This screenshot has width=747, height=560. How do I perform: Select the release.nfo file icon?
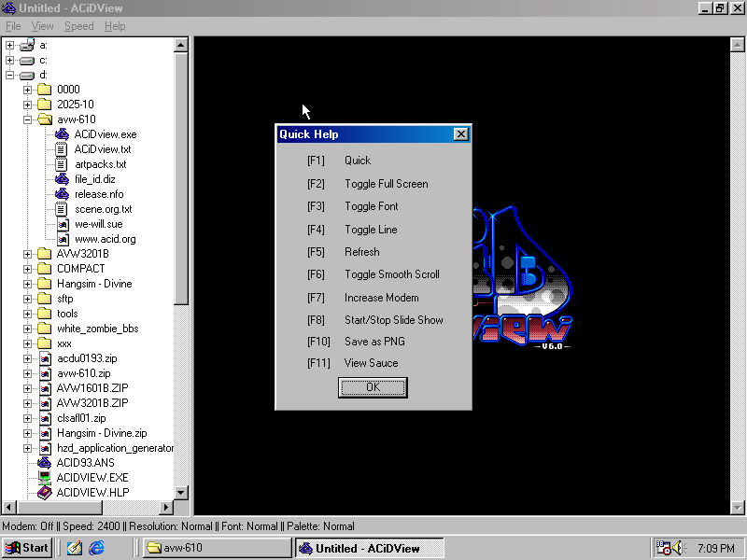(62, 194)
